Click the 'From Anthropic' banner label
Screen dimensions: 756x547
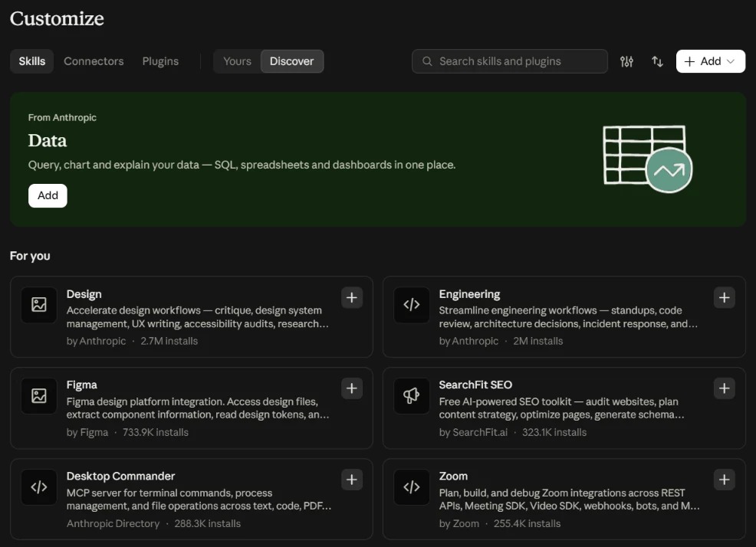point(62,117)
